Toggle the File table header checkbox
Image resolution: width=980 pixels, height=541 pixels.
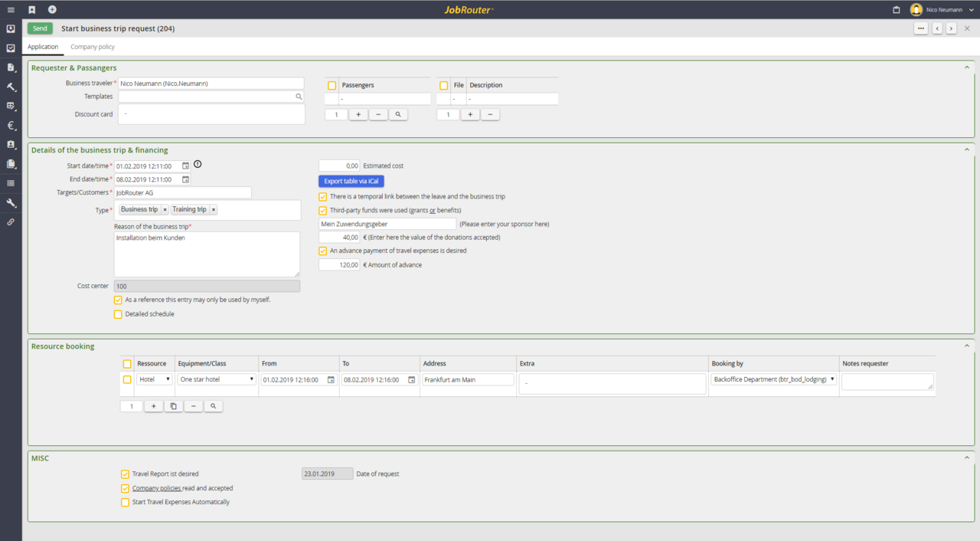click(x=443, y=86)
